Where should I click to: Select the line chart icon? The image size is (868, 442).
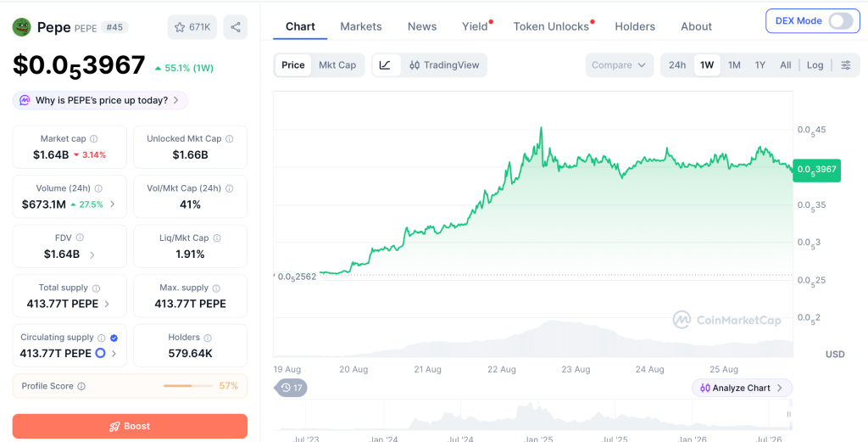[x=386, y=64]
